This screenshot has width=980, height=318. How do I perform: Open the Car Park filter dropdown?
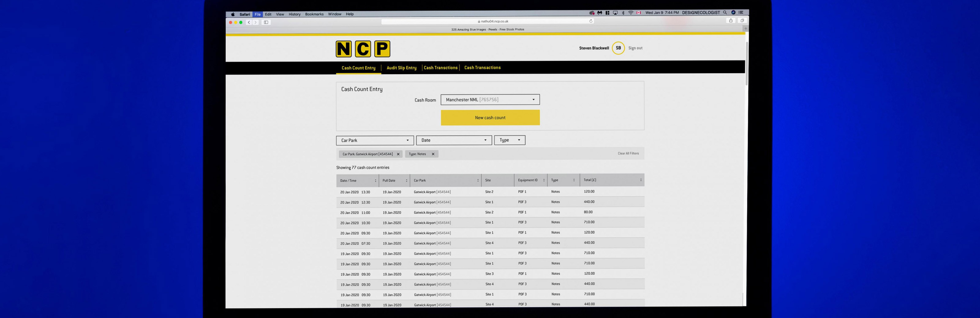[375, 140]
